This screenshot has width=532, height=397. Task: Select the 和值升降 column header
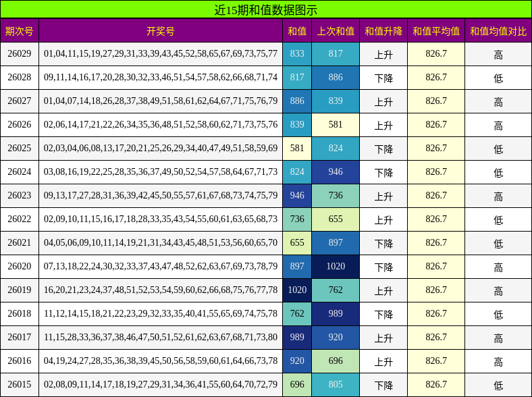click(383, 31)
